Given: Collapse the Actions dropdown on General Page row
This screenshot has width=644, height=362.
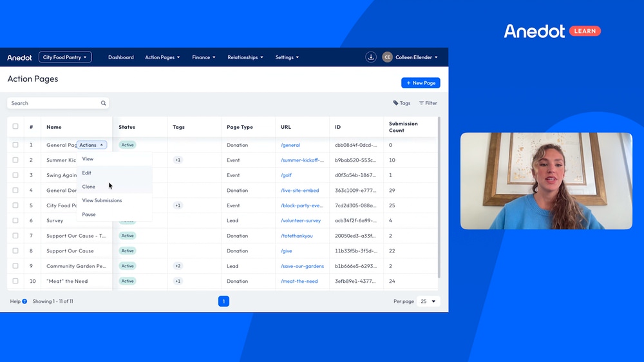Looking at the screenshot, I should click(91, 145).
